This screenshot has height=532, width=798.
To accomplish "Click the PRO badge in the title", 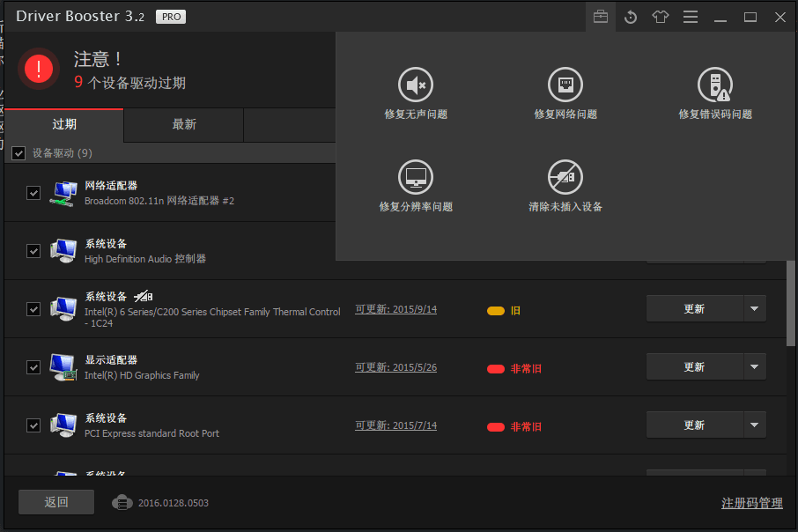I will [171, 17].
